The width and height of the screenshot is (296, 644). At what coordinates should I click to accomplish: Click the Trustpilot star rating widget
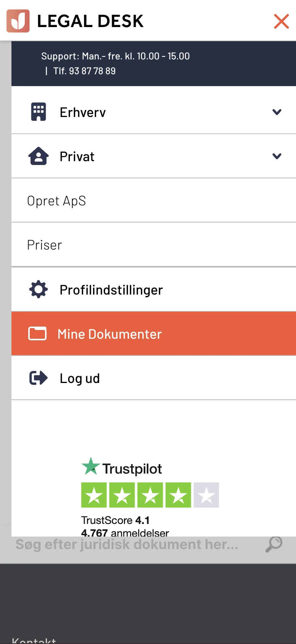(x=150, y=495)
